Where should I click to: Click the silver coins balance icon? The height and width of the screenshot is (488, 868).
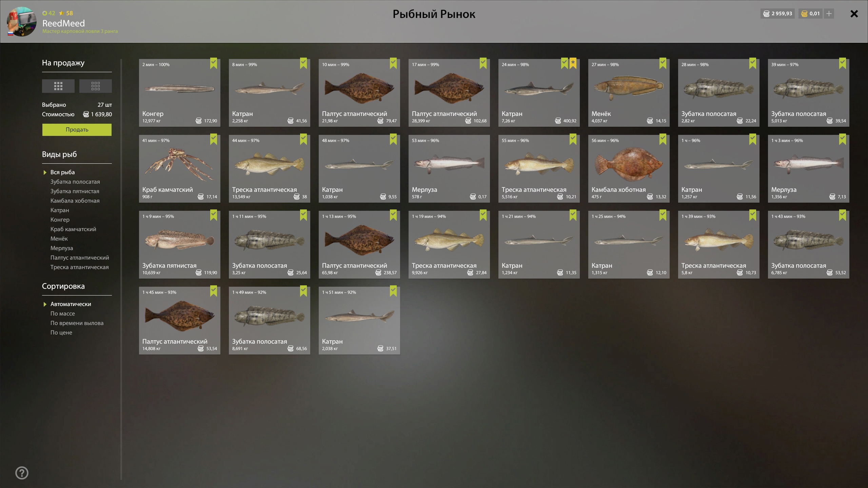[766, 14]
